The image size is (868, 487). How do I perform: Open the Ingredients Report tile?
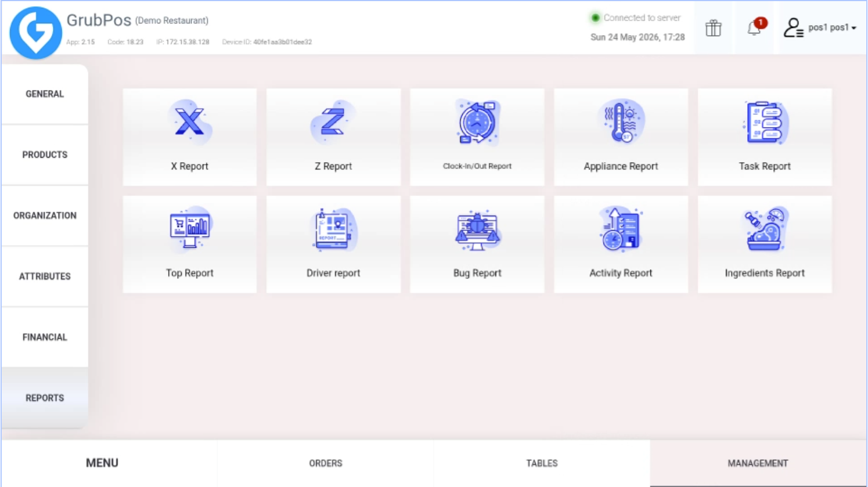pyautogui.click(x=764, y=244)
